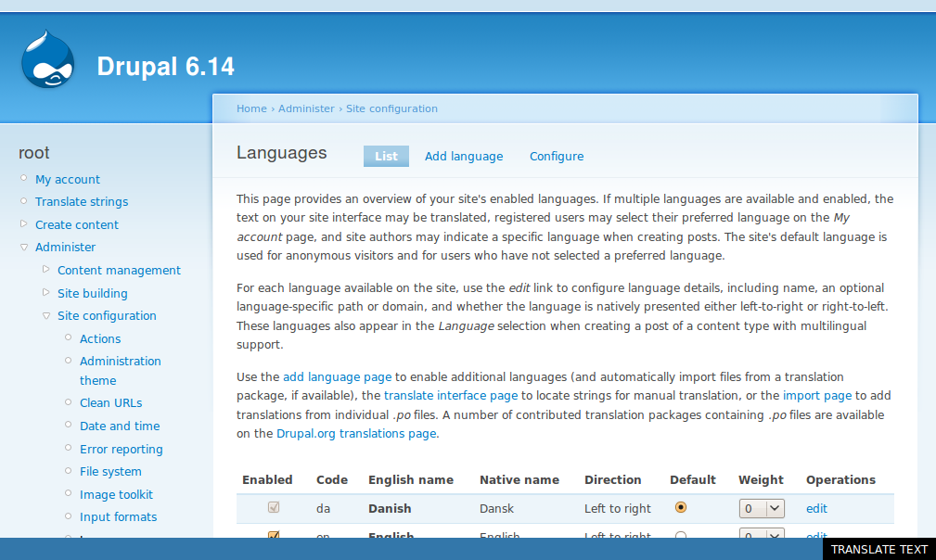936x560 pixels.
Task: Open File system settings
Action: [x=110, y=472]
